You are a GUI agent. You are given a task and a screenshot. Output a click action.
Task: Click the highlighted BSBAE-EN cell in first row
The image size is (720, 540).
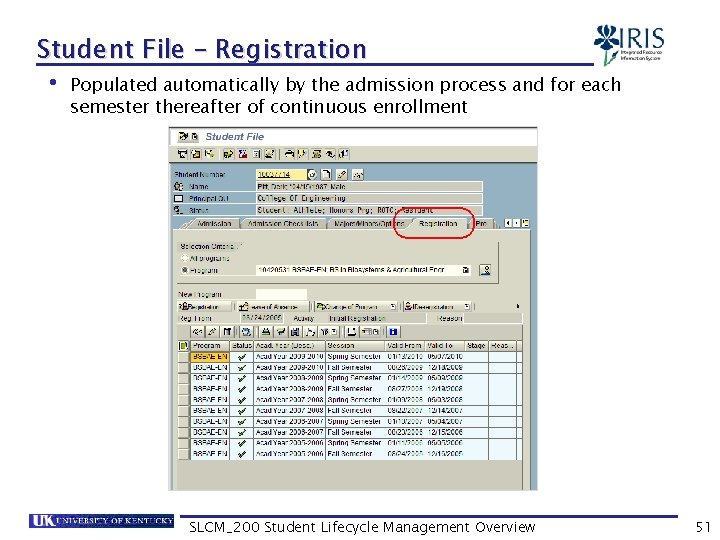point(209,357)
